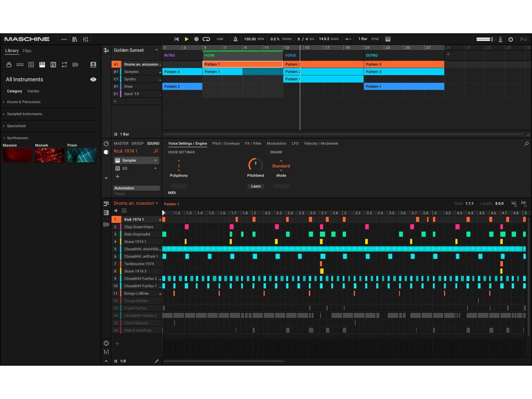Click the group view icon left of Drums an..rcussion

click(106, 204)
